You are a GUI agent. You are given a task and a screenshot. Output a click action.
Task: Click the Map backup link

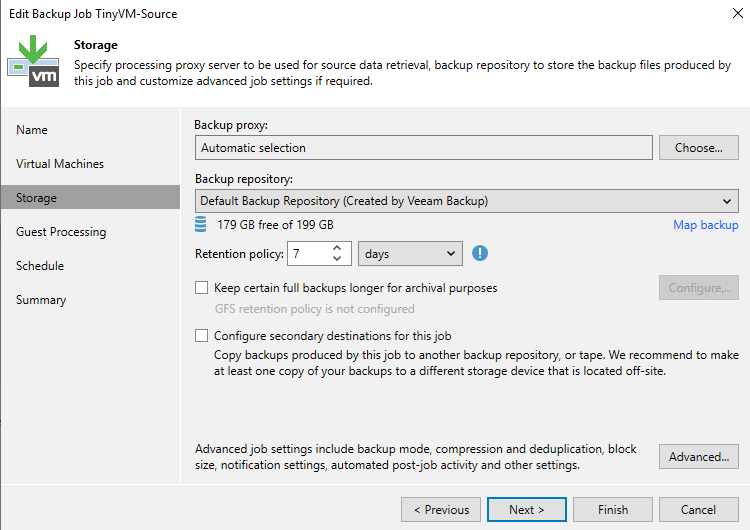click(705, 225)
